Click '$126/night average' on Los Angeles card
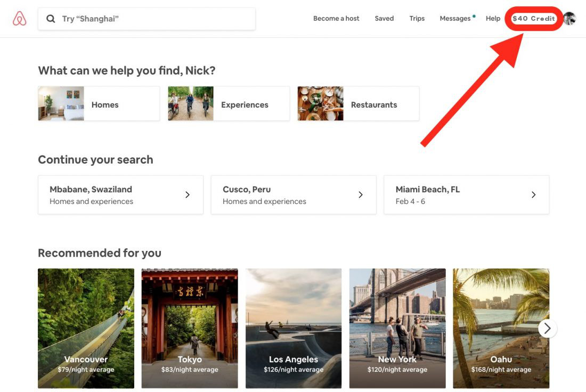The image size is (586, 392). click(x=294, y=370)
